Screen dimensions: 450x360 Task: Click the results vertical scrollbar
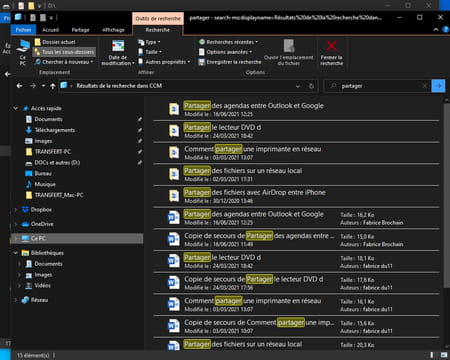(x=447, y=195)
